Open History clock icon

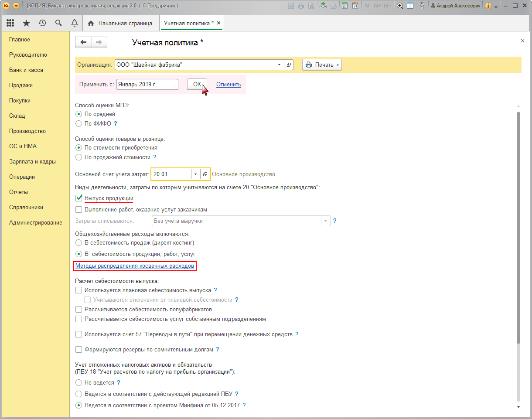pyautogui.click(x=42, y=23)
